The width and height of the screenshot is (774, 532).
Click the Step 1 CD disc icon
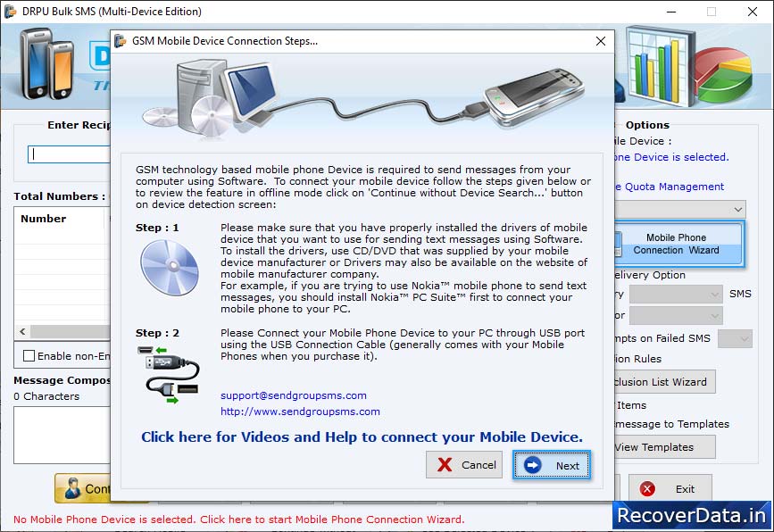(x=170, y=268)
